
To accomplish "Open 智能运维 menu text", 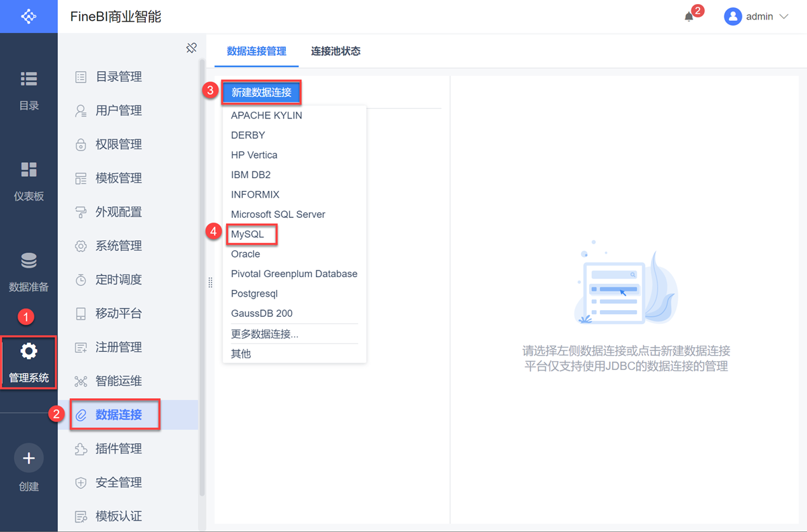I will pos(119,381).
